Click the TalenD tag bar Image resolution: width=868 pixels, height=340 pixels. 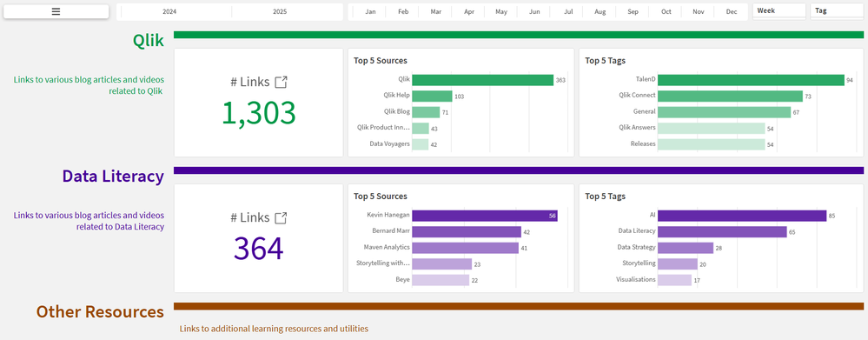(x=751, y=80)
